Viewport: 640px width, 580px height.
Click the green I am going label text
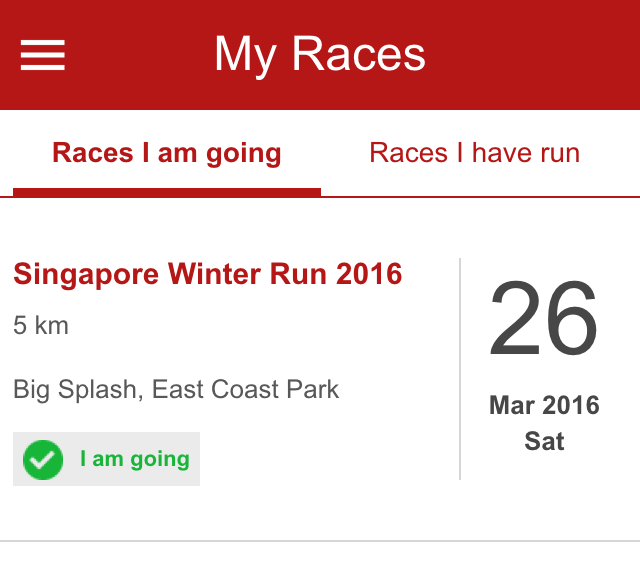pyautogui.click(x=135, y=459)
